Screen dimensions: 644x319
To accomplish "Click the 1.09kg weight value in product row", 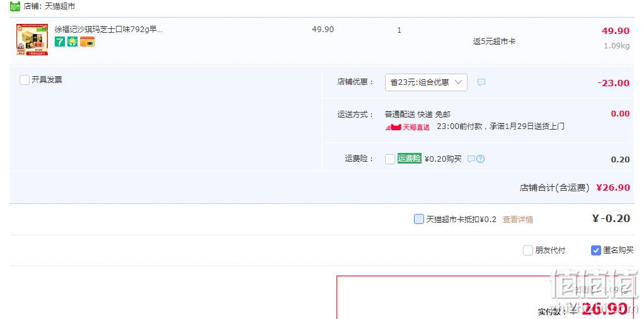I will point(616,46).
